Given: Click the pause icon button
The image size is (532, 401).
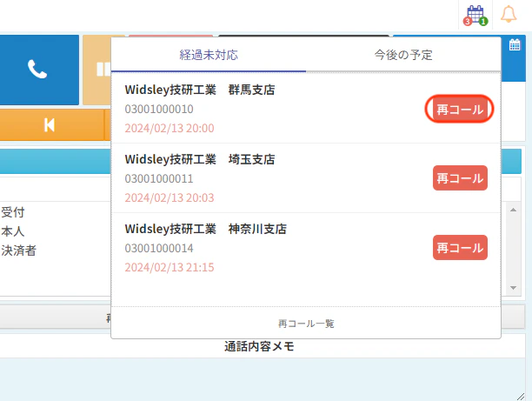Looking at the screenshot, I should (x=97, y=70).
